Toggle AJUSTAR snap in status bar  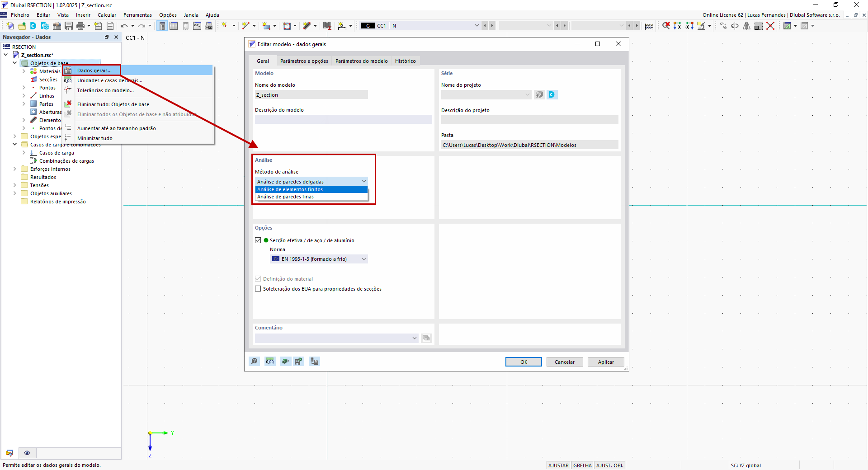coord(558,465)
